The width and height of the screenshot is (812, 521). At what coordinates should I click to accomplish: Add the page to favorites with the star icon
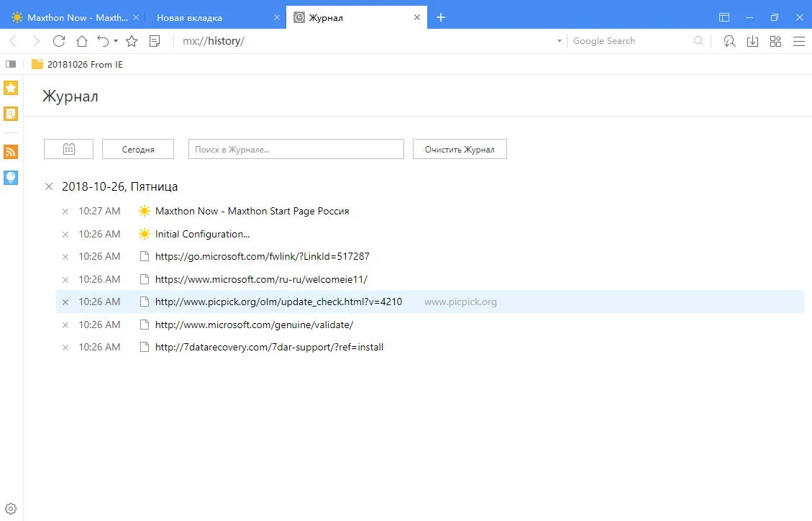point(132,41)
